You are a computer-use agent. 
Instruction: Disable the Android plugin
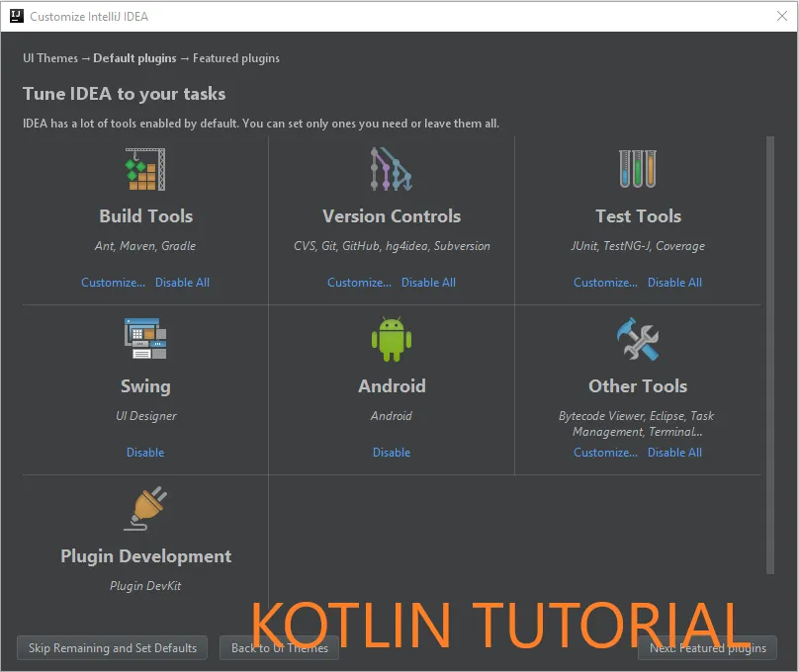click(392, 452)
